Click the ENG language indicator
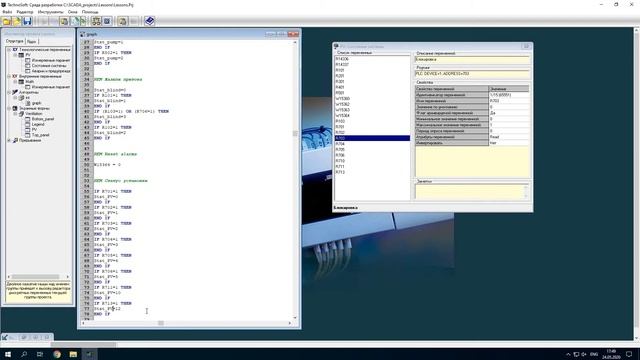This screenshot has width=640, height=360. pos(594,354)
